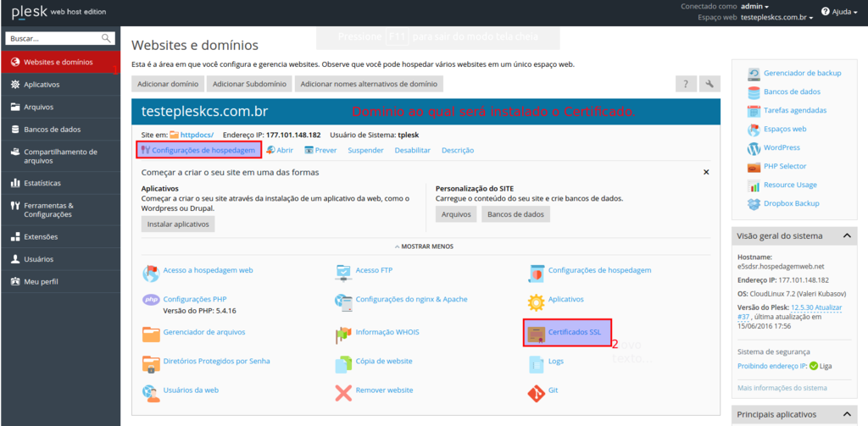868x426 pixels.
Task: Collapse the Principais aplicativos panel
Action: click(x=847, y=414)
